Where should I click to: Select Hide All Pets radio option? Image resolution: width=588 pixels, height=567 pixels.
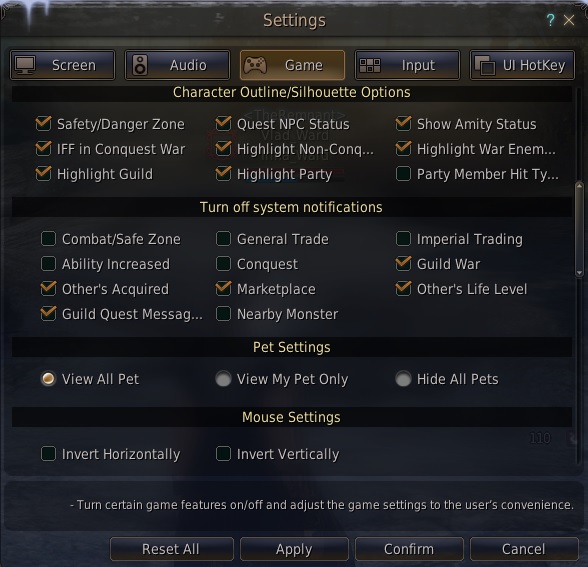(x=404, y=379)
